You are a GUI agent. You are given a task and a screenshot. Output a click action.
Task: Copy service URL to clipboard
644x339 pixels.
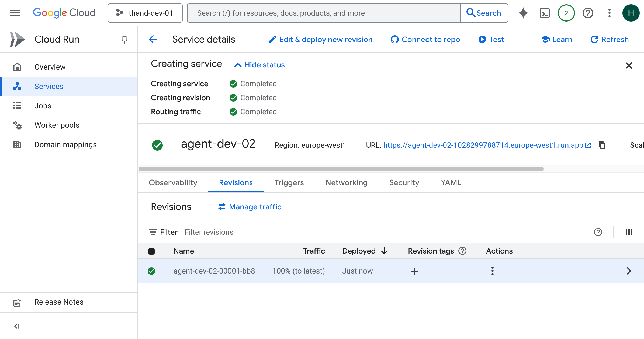[602, 145]
